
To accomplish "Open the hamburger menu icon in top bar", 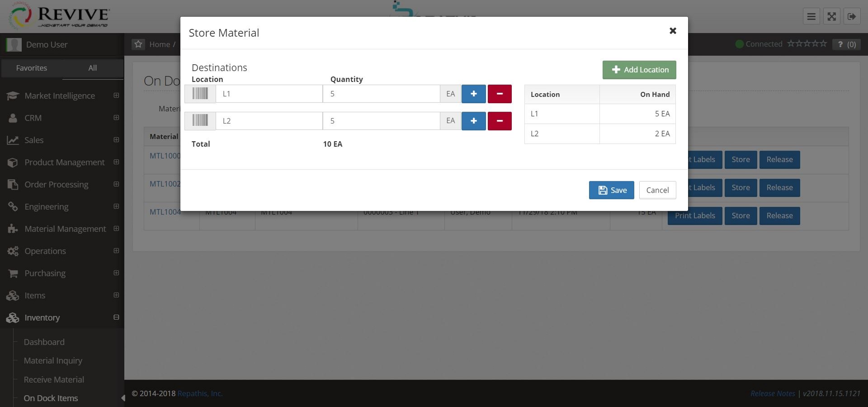I will point(811,17).
